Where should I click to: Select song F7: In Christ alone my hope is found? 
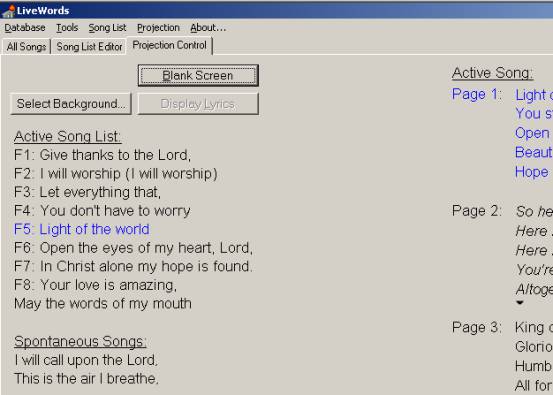(133, 266)
